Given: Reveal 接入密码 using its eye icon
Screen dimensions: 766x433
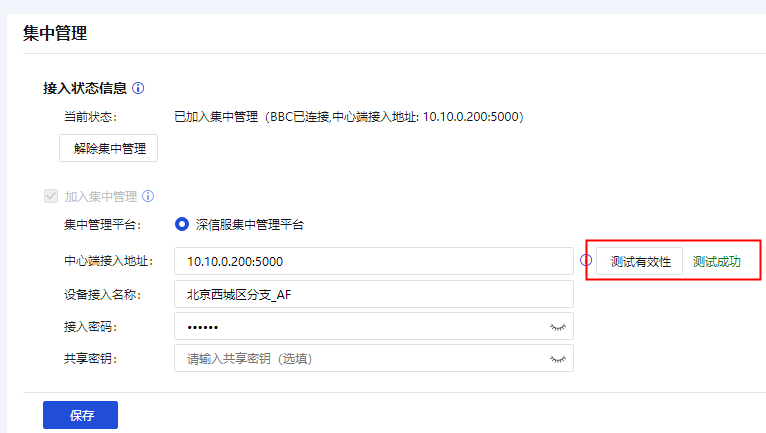Looking at the screenshot, I should (557, 327).
